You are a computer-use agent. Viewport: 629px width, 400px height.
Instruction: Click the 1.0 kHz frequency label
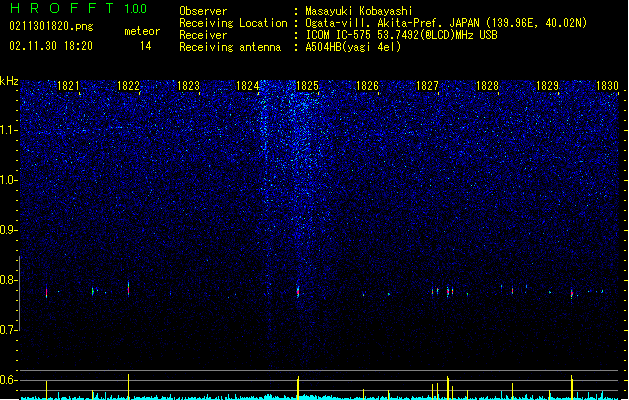tap(9, 180)
